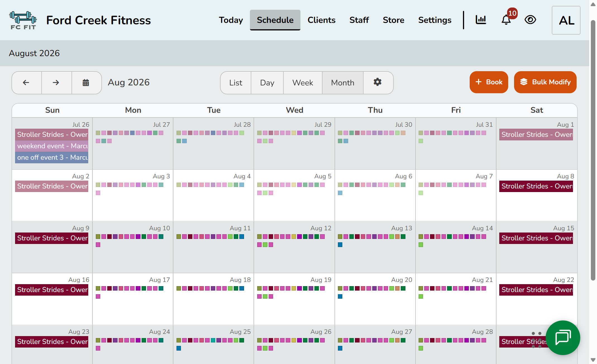Open the Clients tab
Viewport: 597px width, 364px height.
321,20
